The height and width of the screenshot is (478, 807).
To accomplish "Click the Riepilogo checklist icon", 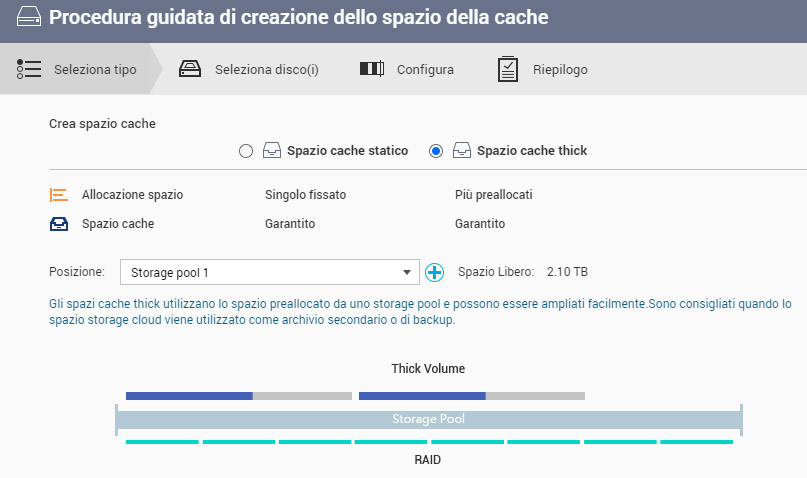I will coord(508,69).
